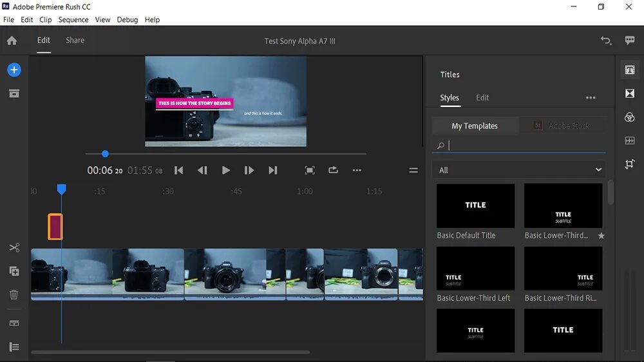Expand the All category dropdown
The height and width of the screenshot is (362, 644).
point(518,170)
